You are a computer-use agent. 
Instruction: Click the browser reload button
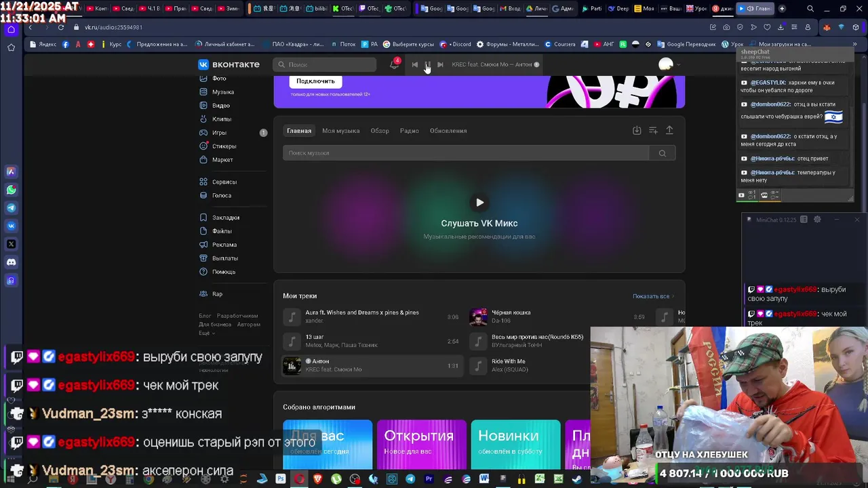coord(60,27)
